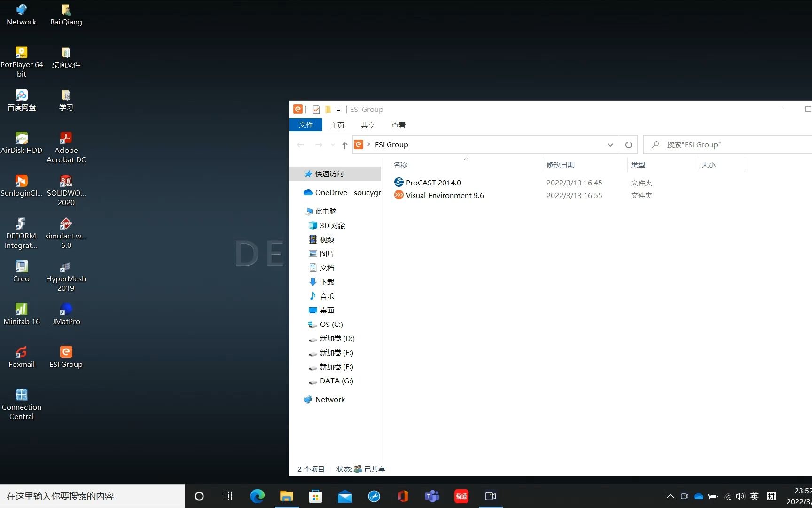This screenshot has width=812, height=508.
Task: Open volume control in system tray
Action: pyautogui.click(x=741, y=496)
